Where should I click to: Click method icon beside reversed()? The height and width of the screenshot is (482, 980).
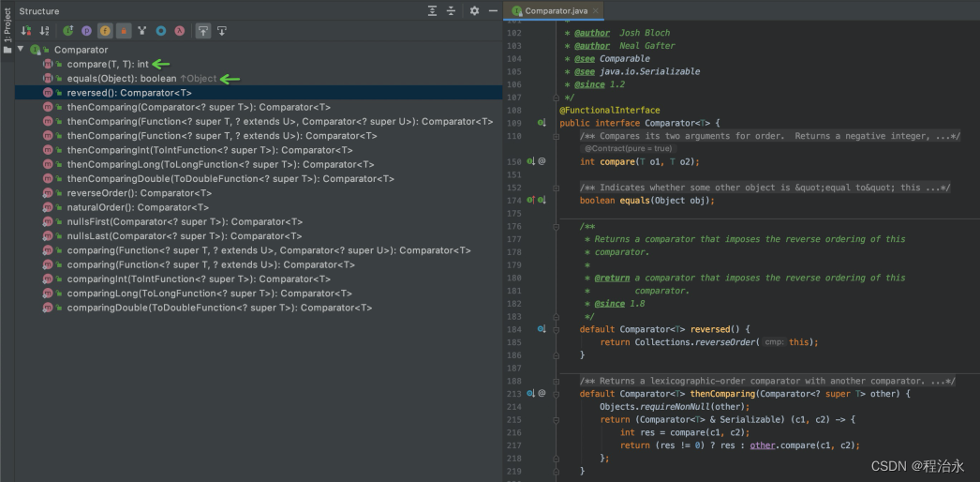48,93
